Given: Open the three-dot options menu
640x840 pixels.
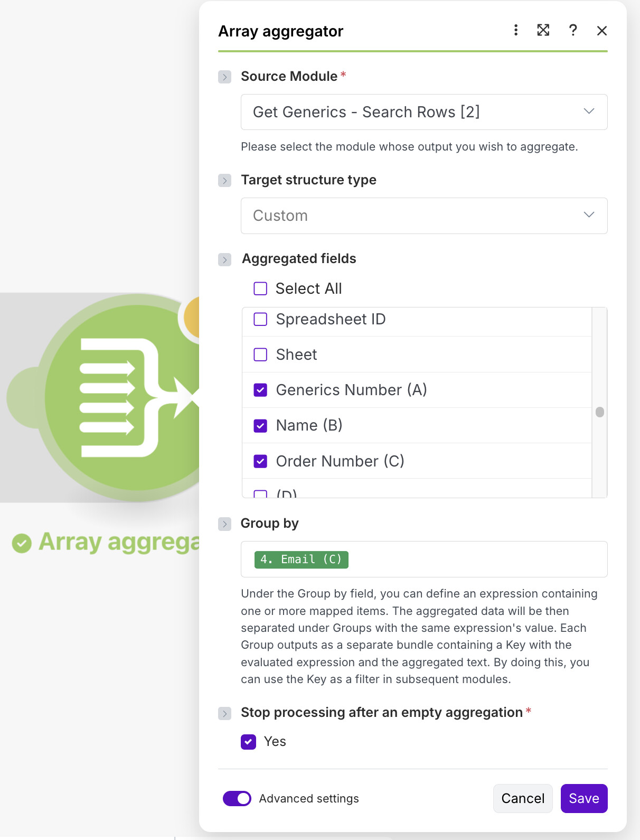Looking at the screenshot, I should (x=516, y=30).
